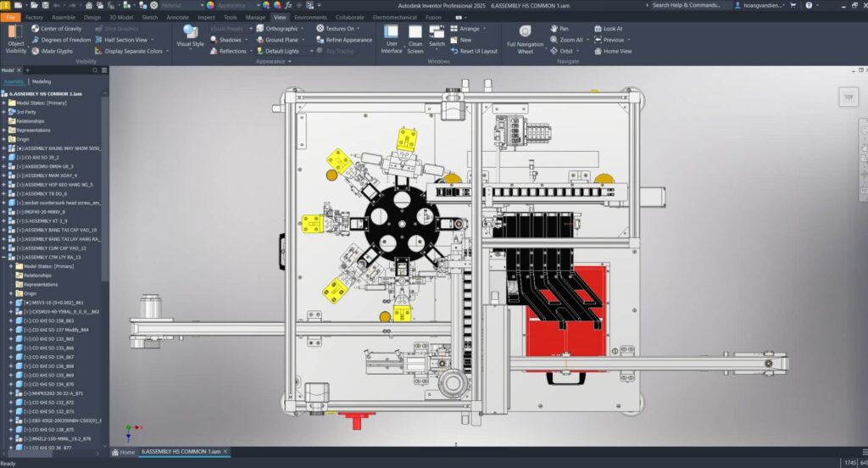This screenshot has height=468, width=868.
Task: Click Switch windows button
Action: [x=437, y=36]
